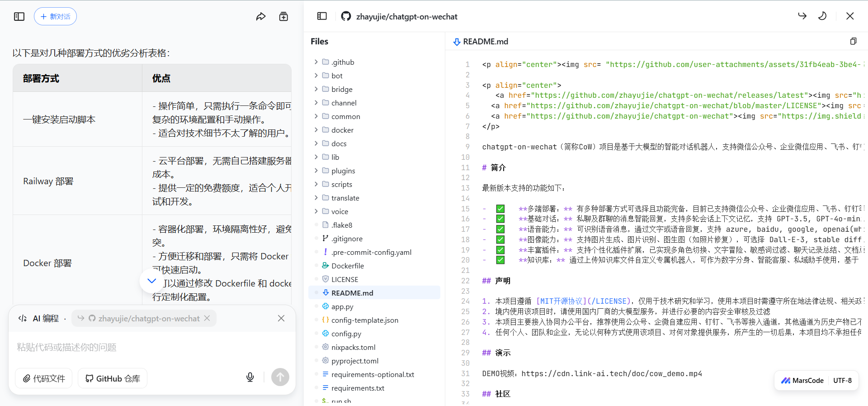The width and height of the screenshot is (868, 406).
Task: Expand the .github folder
Action: (x=374, y=62)
